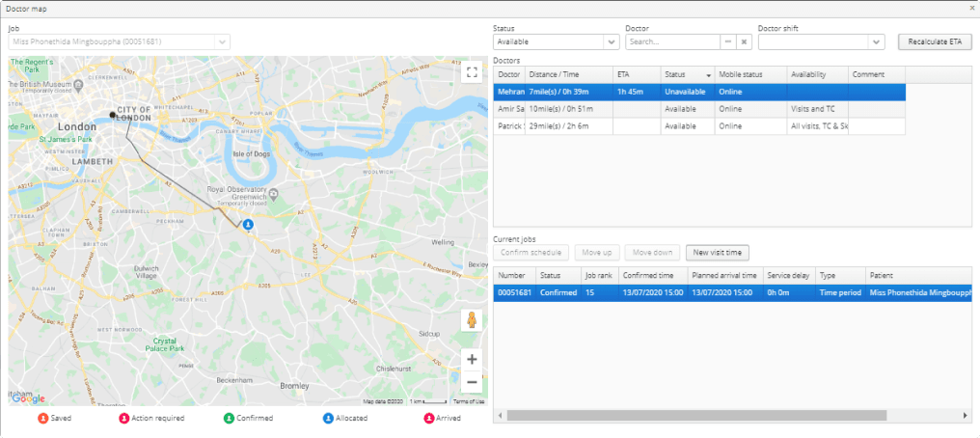Click the Arrived legend icon
Screen dimensions: 980x438
(428, 418)
